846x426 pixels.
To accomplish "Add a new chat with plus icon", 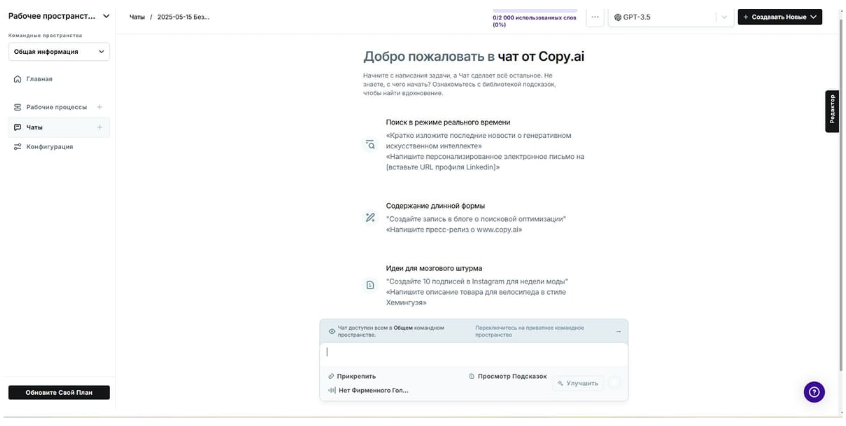I will pyautogui.click(x=99, y=127).
